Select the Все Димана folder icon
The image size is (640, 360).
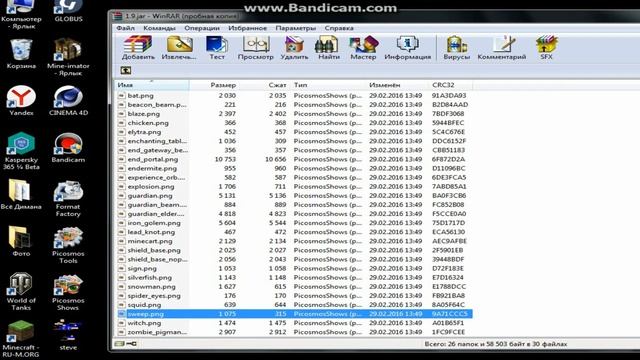coord(21,194)
